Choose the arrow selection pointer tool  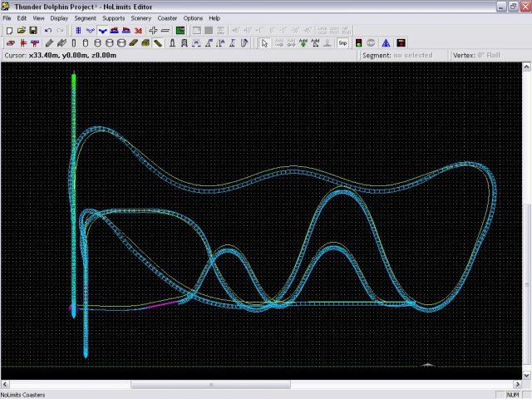coord(264,43)
